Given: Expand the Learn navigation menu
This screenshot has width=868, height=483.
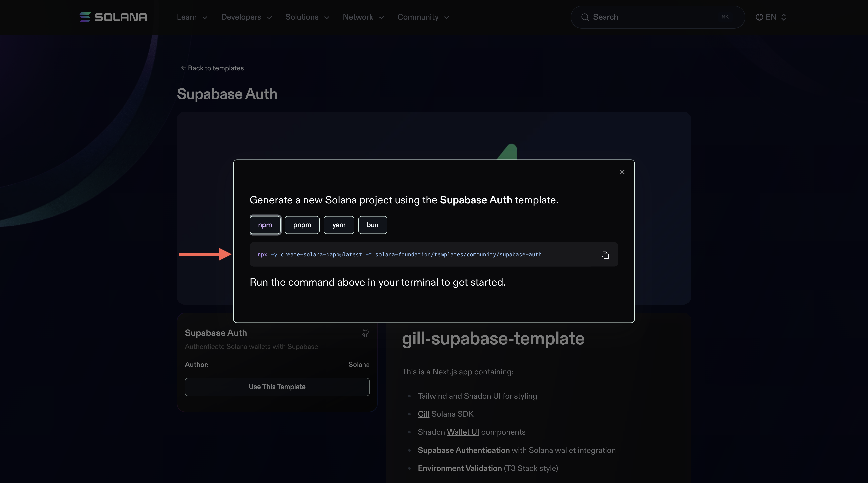Looking at the screenshot, I should (x=192, y=17).
